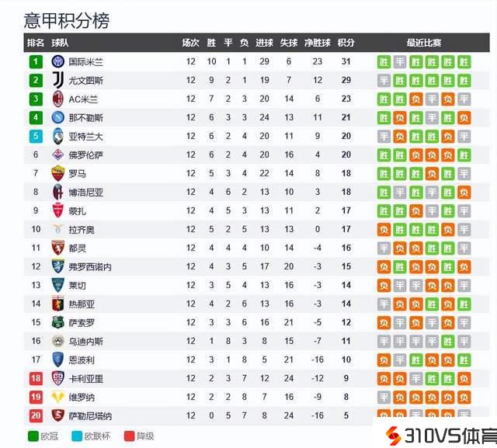Click the Roma (罗马) club crest
Image resolution: width=497 pixels, height=448 pixels.
click(x=57, y=173)
